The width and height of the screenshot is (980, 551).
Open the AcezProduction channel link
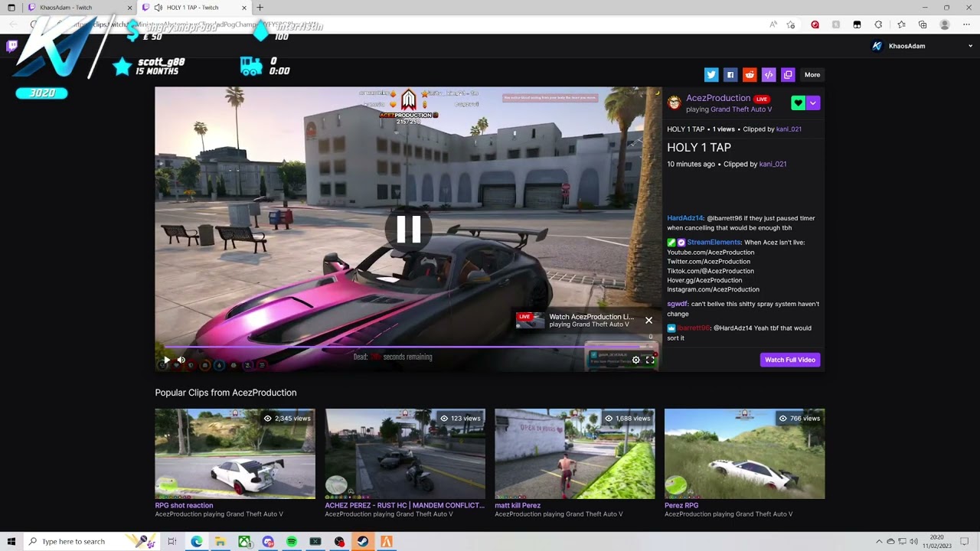pos(718,98)
